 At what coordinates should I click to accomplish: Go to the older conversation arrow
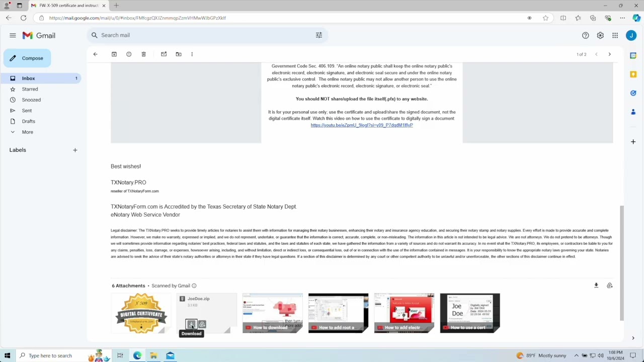[609, 54]
